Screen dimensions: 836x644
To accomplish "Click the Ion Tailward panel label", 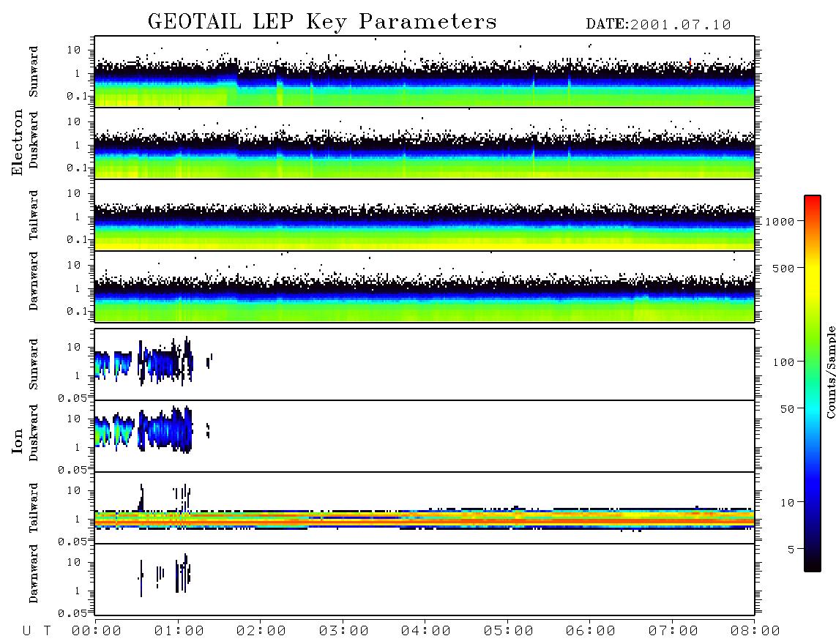I will [34, 508].
